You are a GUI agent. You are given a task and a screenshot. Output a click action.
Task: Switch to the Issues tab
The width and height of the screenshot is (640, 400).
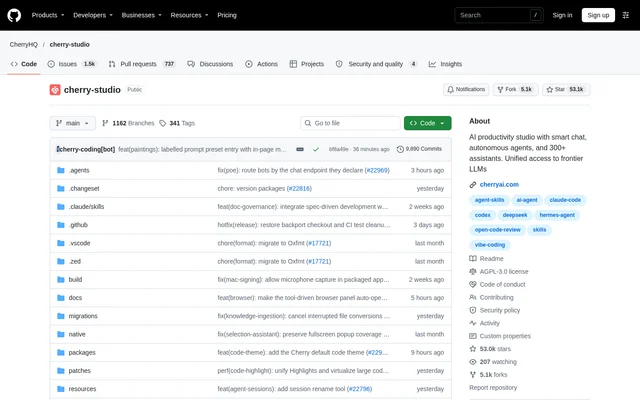(x=72, y=64)
